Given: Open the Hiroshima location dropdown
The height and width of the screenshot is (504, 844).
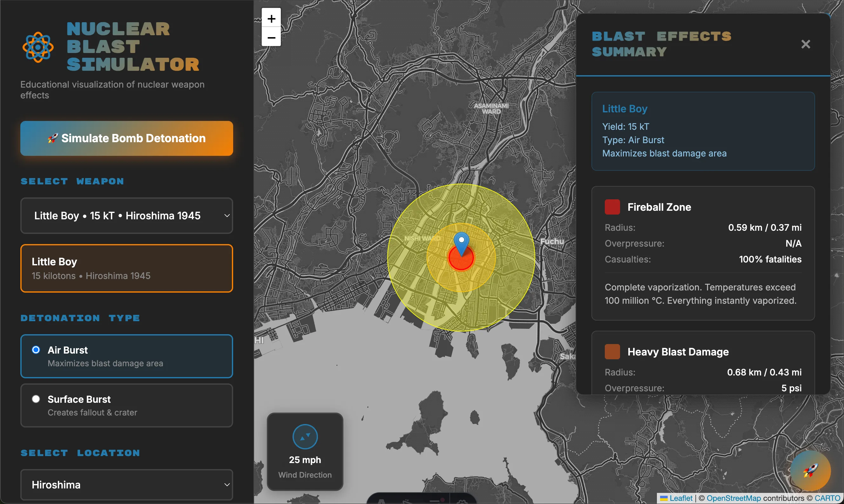Looking at the screenshot, I should tap(126, 485).
